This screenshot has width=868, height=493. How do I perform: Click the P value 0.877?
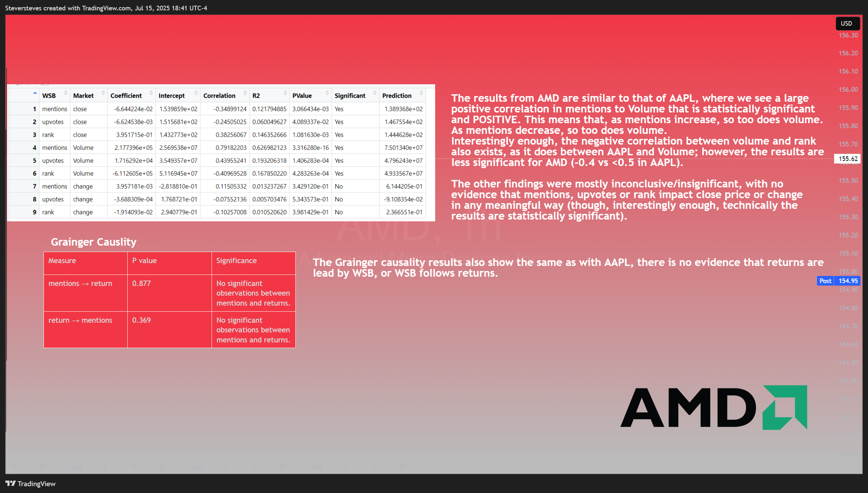click(x=142, y=283)
